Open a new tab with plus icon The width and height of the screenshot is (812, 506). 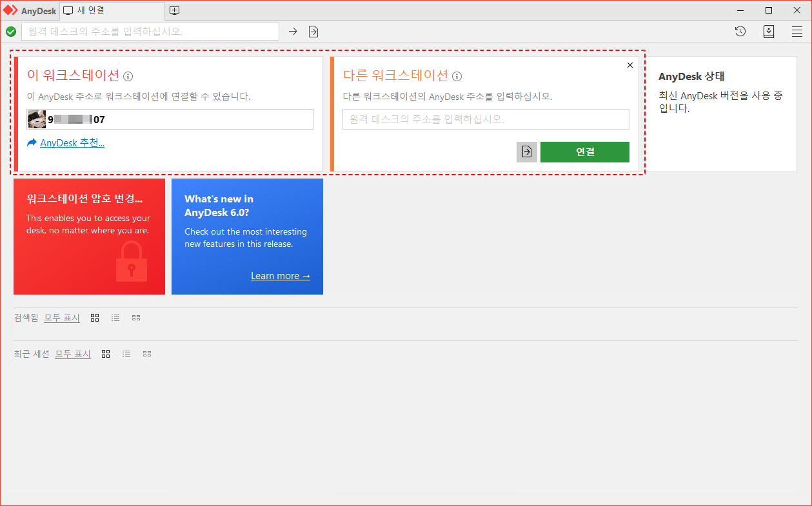pyautogui.click(x=174, y=10)
